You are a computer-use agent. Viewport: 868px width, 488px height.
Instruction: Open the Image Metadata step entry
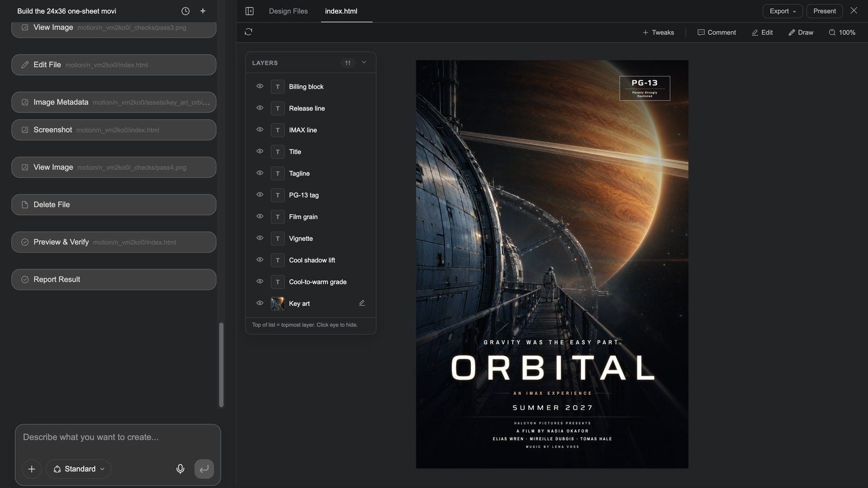[114, 102]
